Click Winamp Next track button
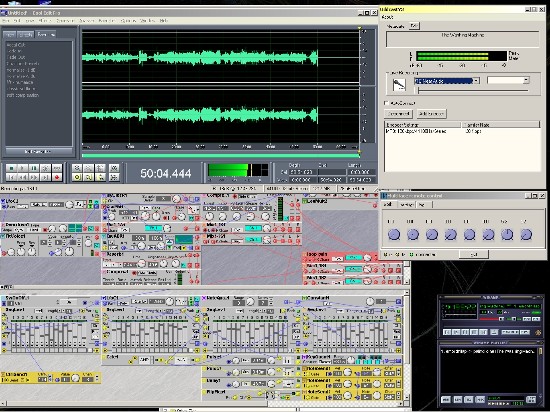 [x=483, y=332]
